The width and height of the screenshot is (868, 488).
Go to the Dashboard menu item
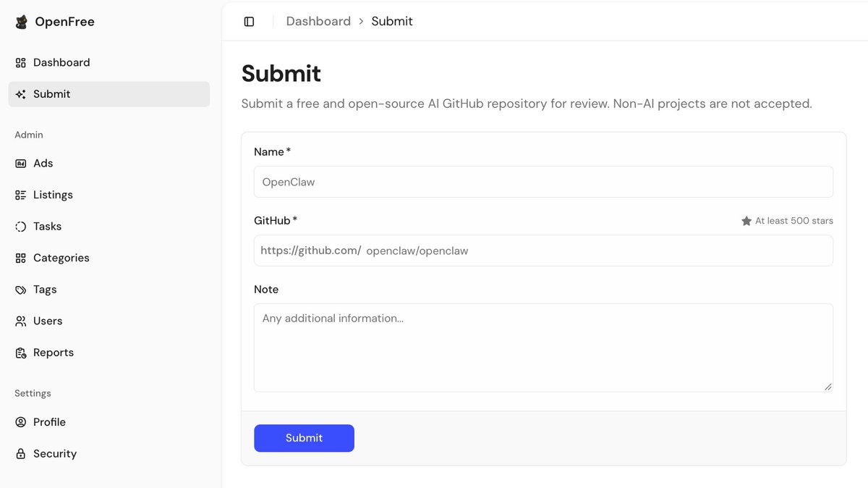pos(109,63)
